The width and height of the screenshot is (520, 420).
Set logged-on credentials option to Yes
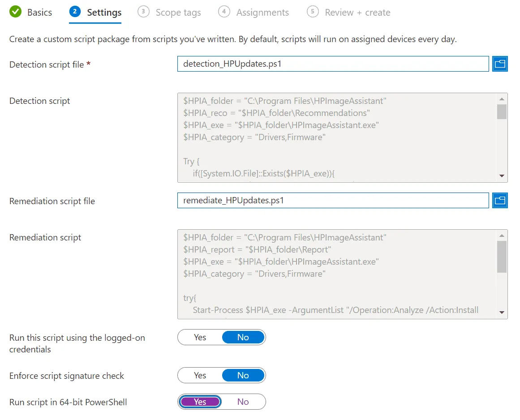pyautogui.click(x=200, y=337)
